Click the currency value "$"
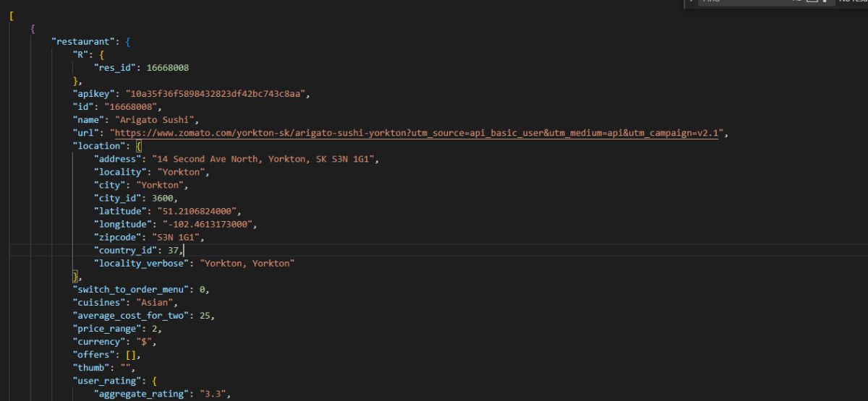868x401 pixels. pyautogui.click(x=144, y=341)
